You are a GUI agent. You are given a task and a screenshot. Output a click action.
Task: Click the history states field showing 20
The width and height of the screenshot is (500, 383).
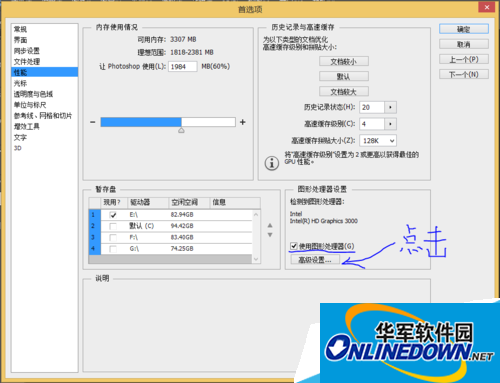[372, 107]
